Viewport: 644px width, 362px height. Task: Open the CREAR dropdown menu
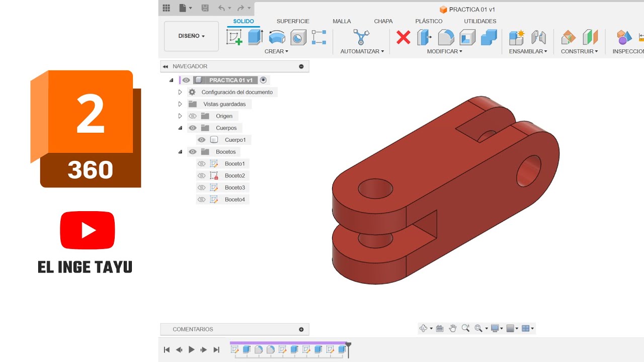tap(276, 51)
